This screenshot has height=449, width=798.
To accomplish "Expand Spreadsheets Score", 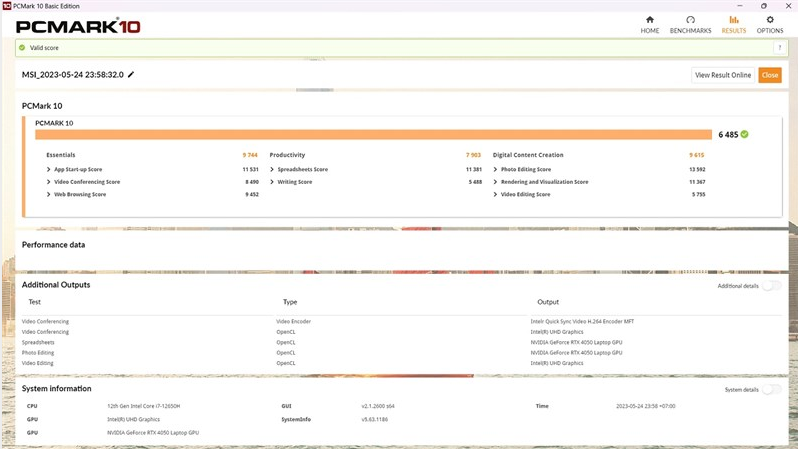I will [x=272, y=170].
